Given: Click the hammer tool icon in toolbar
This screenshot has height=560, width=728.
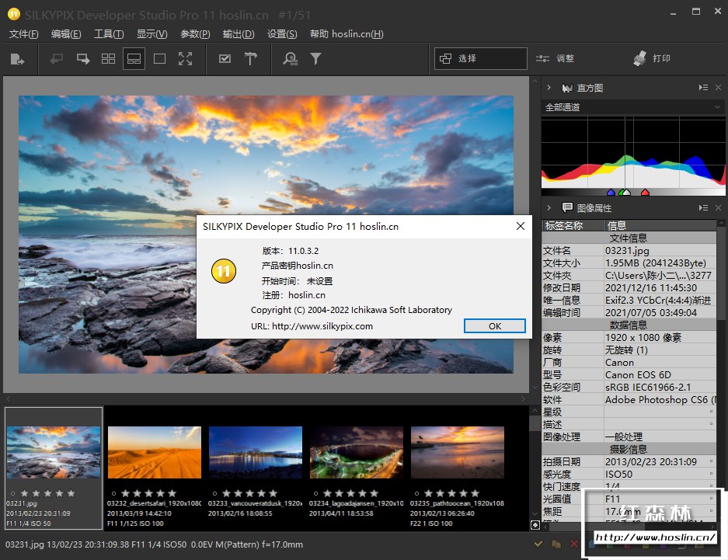Looking at the screenshot, I should click(250, 58).
